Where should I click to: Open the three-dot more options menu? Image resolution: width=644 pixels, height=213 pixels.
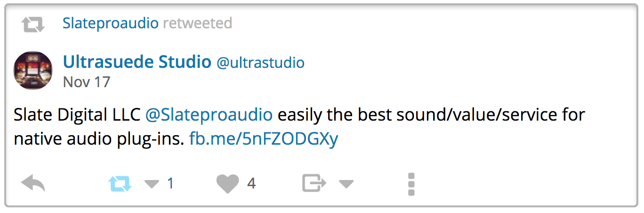click(411, 184)
